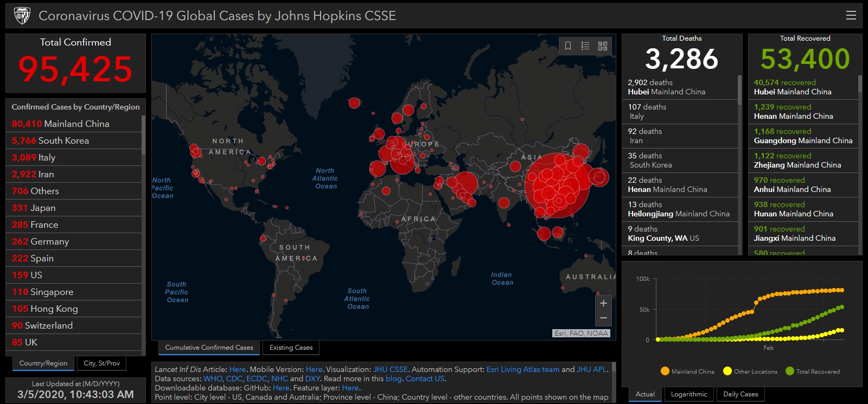Switch chart to Logarithmic tab
The height and width of the screenshot is (404, 868).
click(x=689, y=394)
